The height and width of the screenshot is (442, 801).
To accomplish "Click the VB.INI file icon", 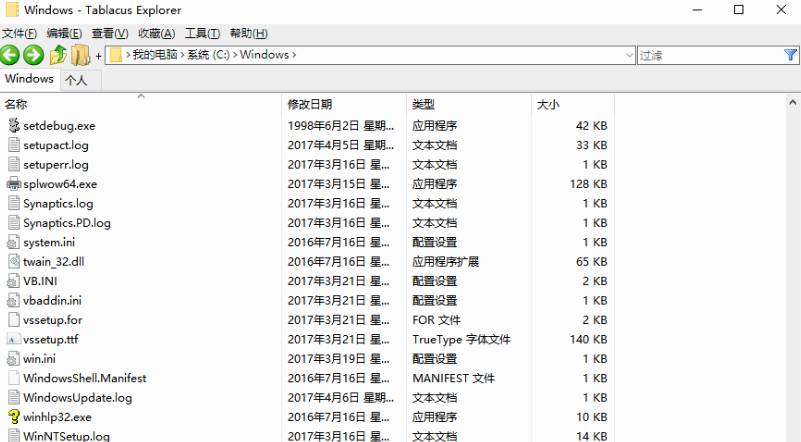I will (14, 281).
